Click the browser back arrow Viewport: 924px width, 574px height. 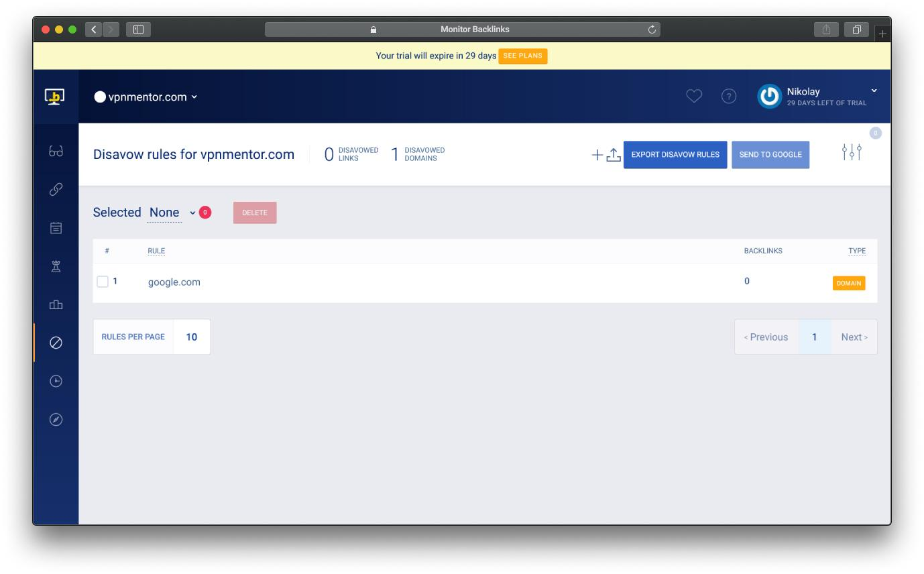[x=94, y=30]
